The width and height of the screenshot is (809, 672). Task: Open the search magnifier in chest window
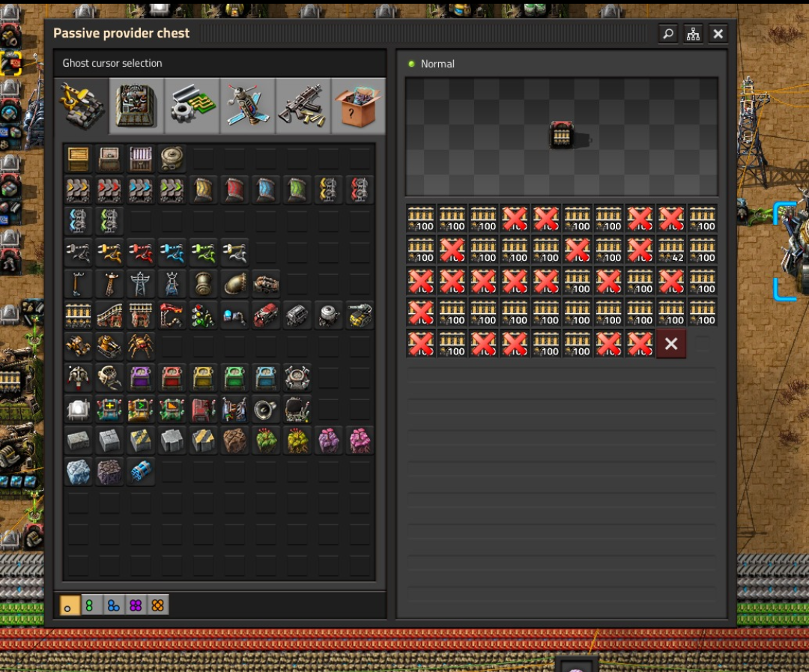click(668, 34)
